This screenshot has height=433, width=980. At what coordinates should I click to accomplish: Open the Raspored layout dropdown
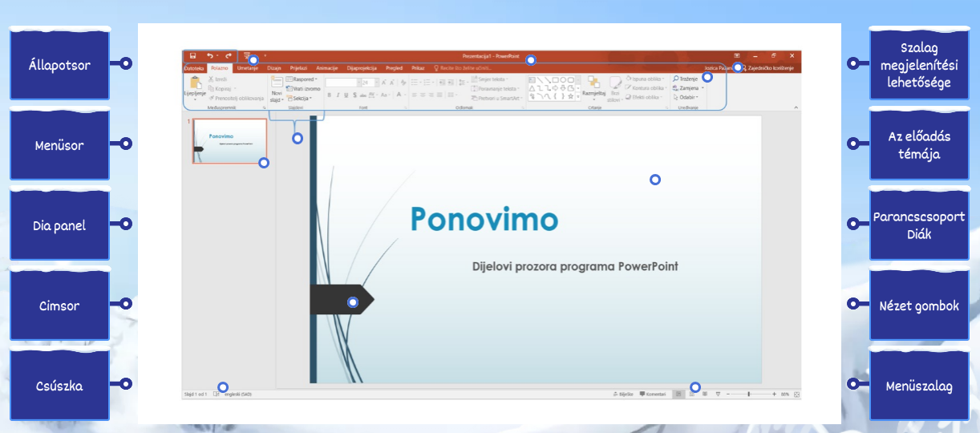coord(303,79)
